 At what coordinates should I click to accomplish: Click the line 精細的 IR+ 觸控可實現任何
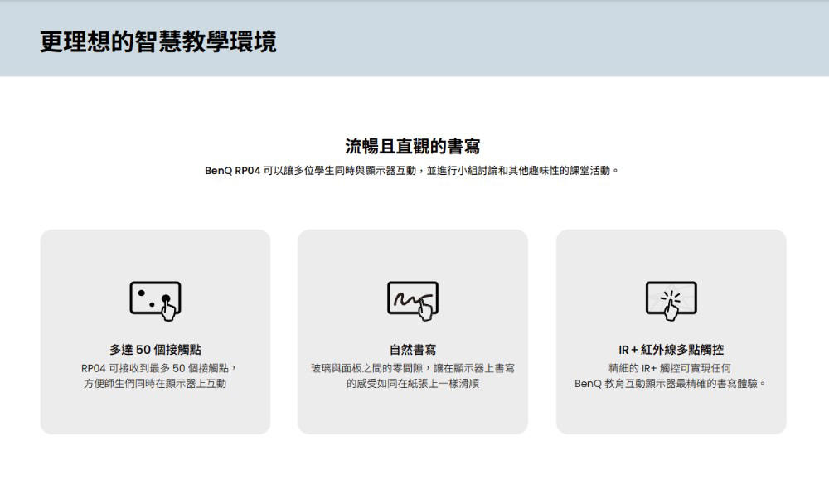pyautogui.click(x=670, y=368)
